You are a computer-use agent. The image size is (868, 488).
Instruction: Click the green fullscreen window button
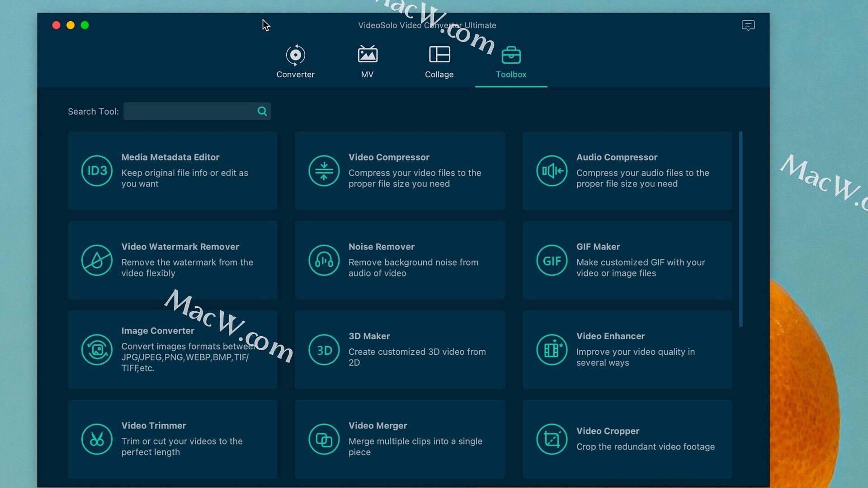click(x=85, y=25)
